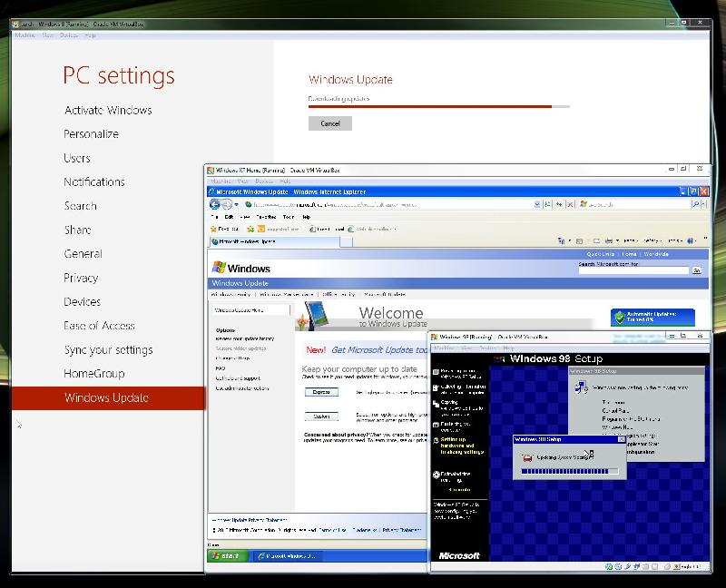The image size is (726, 588).
Task: Expand the address bar dropdown in Internet Explorer
Action: coord(537,204)
